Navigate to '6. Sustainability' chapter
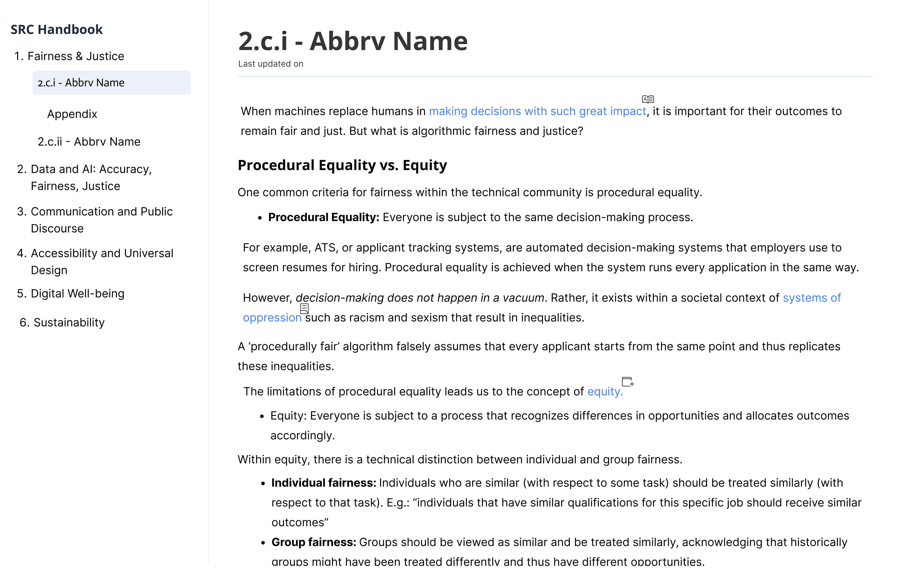Screen dimensions: 905x588 62,323
